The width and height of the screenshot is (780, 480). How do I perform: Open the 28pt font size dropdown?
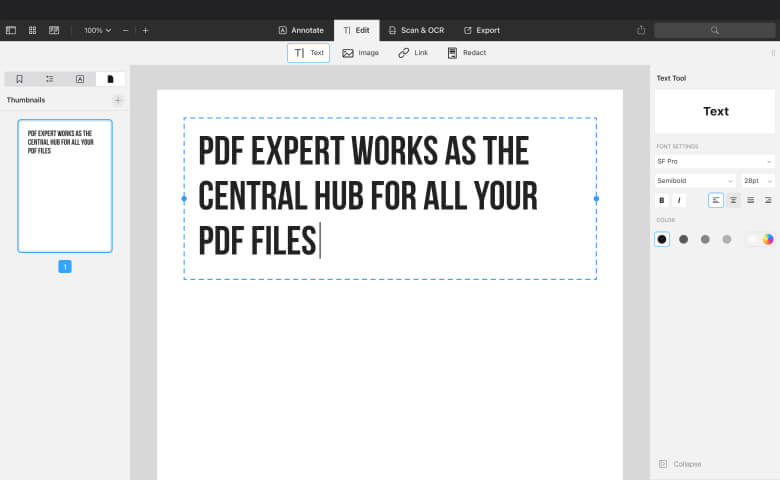point(758,181)
